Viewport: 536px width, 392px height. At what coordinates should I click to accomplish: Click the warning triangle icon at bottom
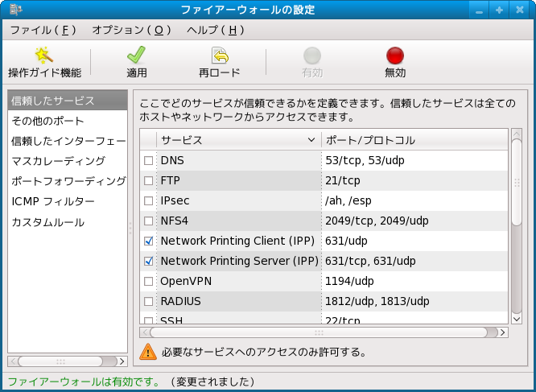pyautogui.click(x=148, y=352)
